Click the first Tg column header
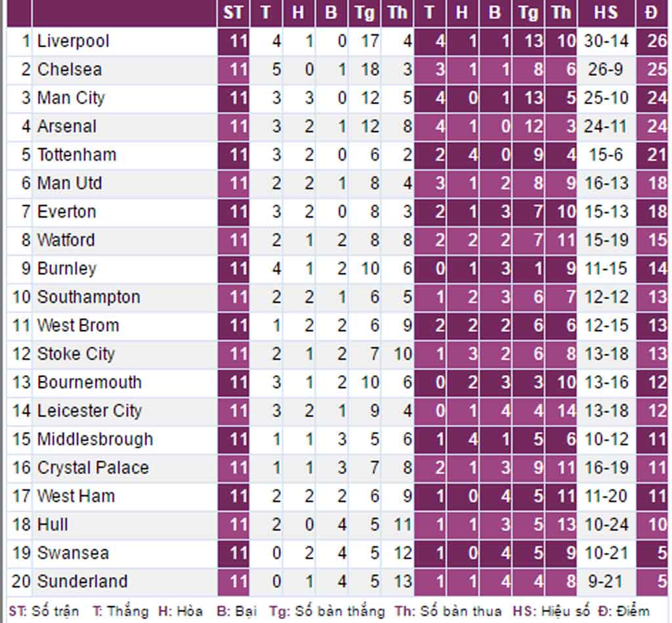672x623 pixels. click(x=365, y=13)
